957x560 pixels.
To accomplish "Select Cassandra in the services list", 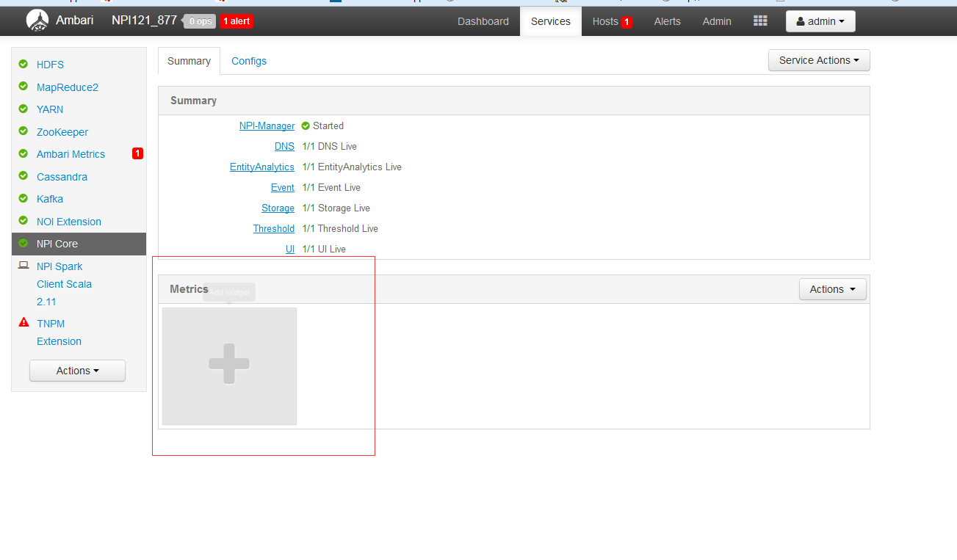I will (x=62, y=176).
